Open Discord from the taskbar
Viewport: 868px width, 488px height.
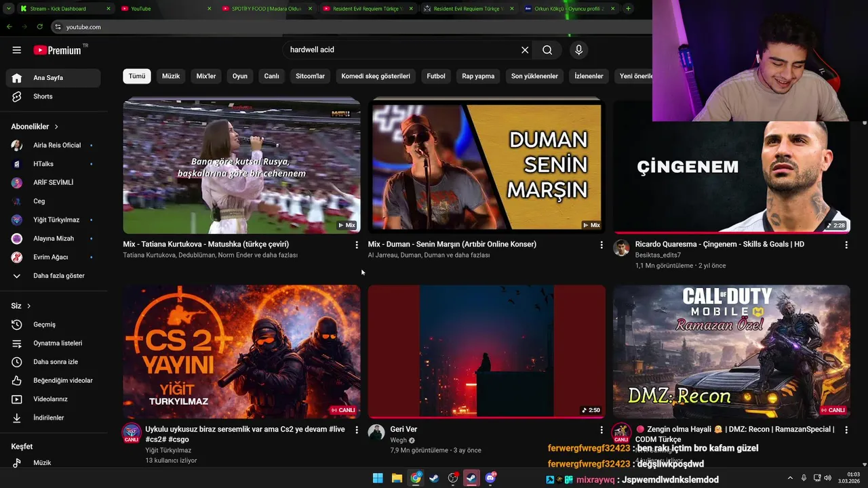coord(490,479)
